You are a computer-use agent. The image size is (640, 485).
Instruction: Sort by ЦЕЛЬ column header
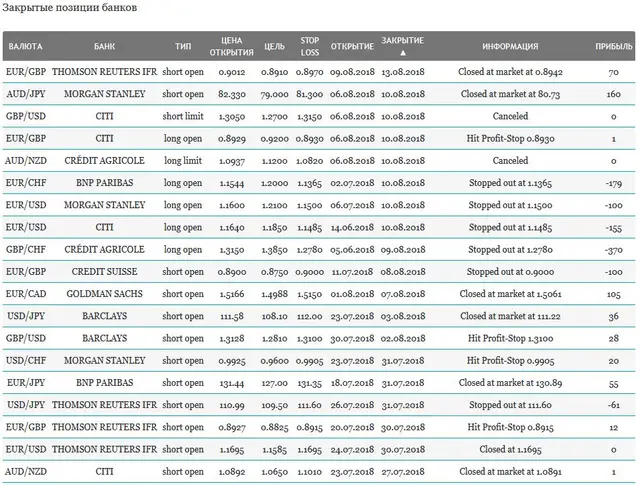274,47
